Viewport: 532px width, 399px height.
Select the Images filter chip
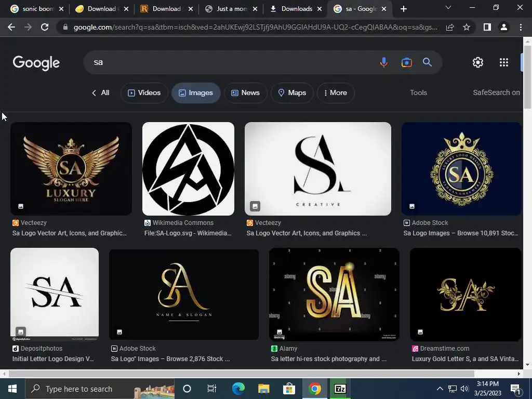[196, 92]
